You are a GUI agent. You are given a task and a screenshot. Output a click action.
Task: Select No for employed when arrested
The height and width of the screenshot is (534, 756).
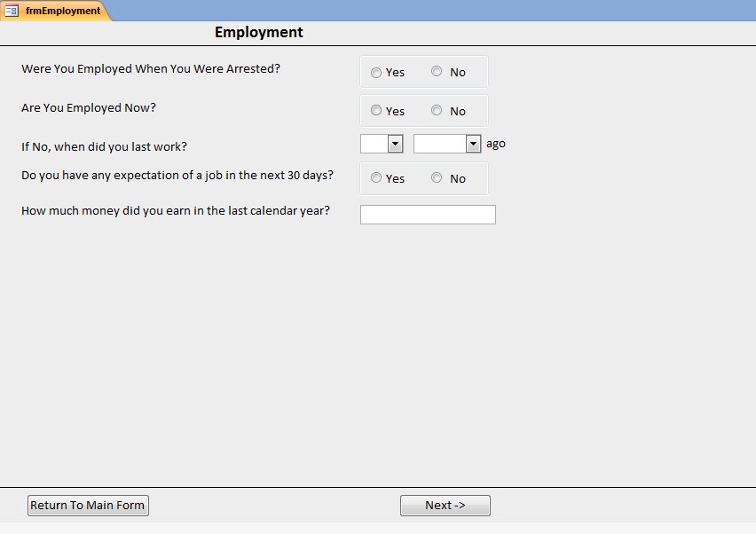437,71
